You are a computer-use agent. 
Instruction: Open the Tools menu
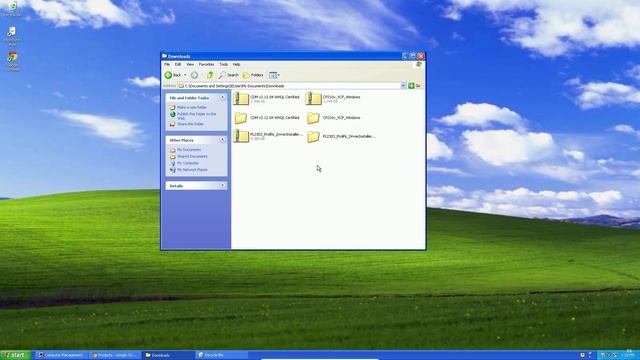tap(224, 64)
